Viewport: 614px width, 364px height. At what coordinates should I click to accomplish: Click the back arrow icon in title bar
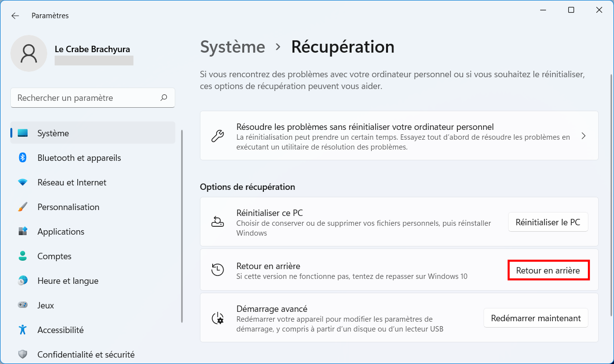click(x=15, y=16)
